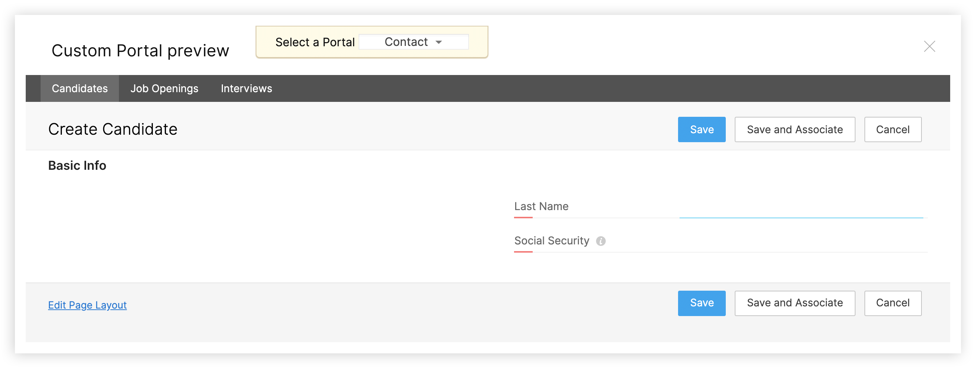The width and height of the screenshot is (980, 378).
Task: Click the Basic Info section heading
Action: pyautogui.click(x=77, y=166)
